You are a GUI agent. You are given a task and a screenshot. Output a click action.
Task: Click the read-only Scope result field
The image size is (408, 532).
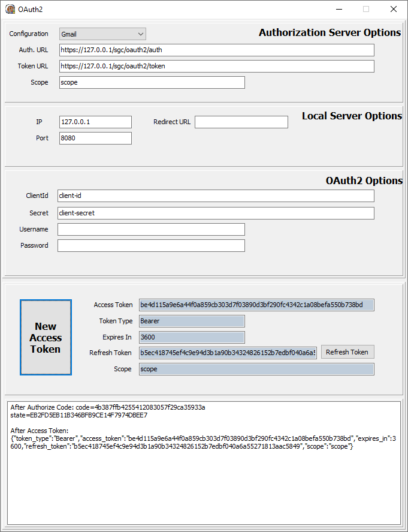pos(256,369)
